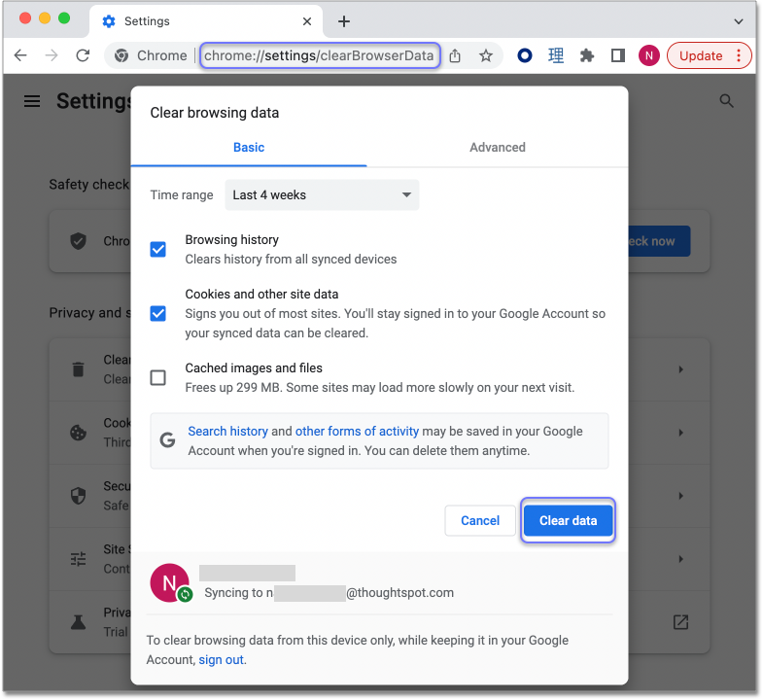
Task: Open the Extensions puzzle icon
Action: pyautogui.click(x=587, y=55)
